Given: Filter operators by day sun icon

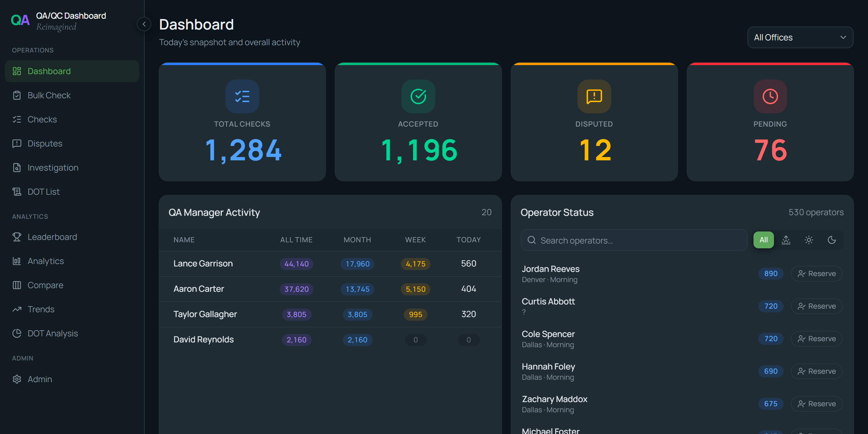Looking at the screenshot, I should click(x=809, y=240).
